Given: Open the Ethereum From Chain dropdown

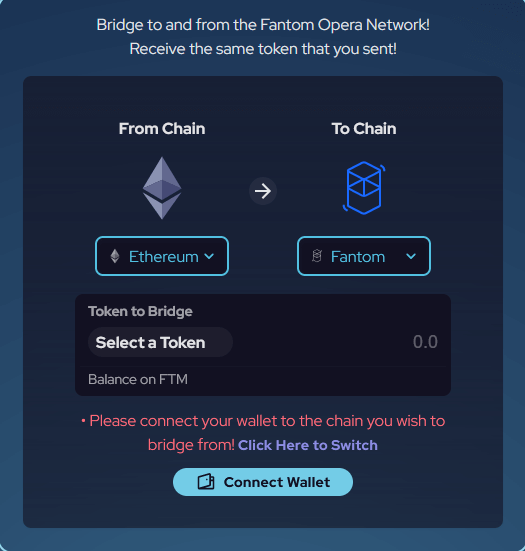Looking at the screenshot, I should (162, 256).
